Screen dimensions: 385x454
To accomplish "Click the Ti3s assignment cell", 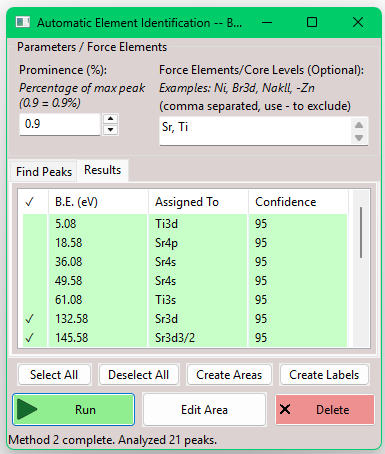I will click(198, 300).
